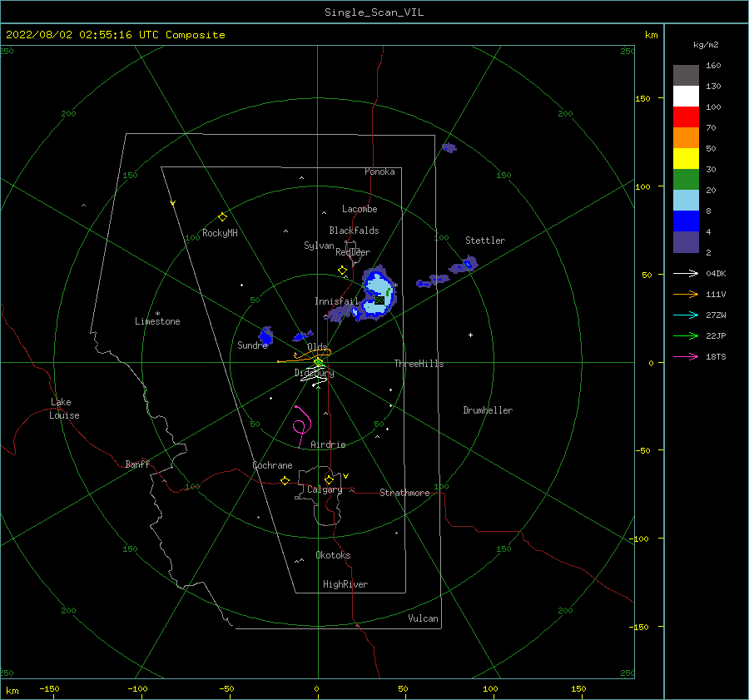This screenshot has height=700, width=749.
Task: Click the Limestone label
Action: coord(157,321)
